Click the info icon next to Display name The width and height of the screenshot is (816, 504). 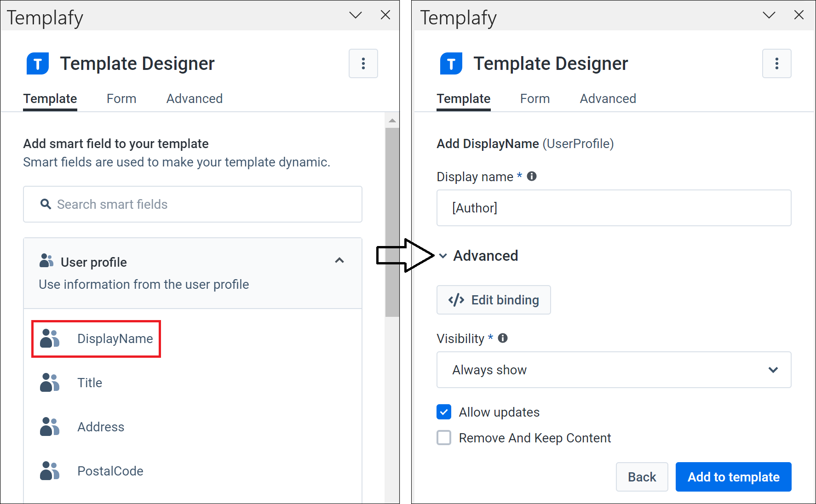531,176
